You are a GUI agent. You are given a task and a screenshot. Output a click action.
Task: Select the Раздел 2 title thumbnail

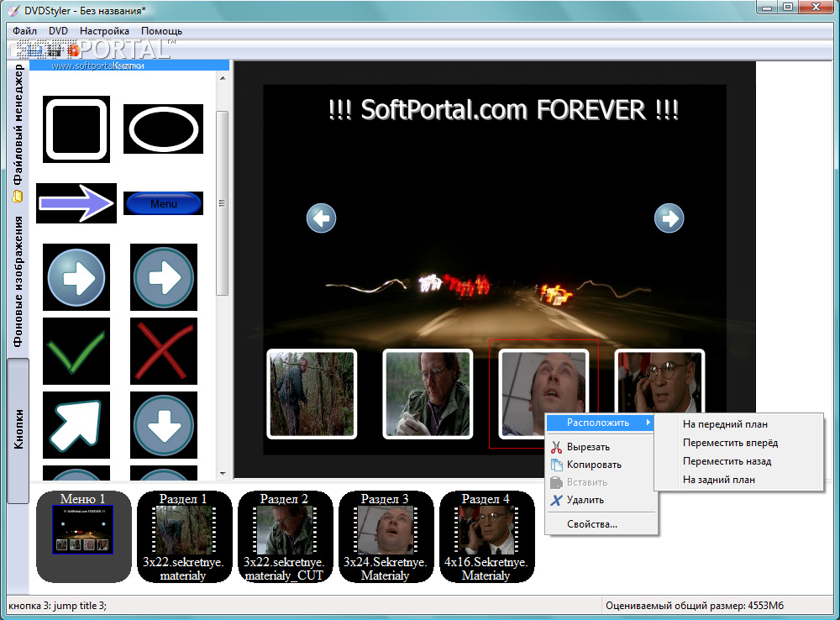(285, 536)
